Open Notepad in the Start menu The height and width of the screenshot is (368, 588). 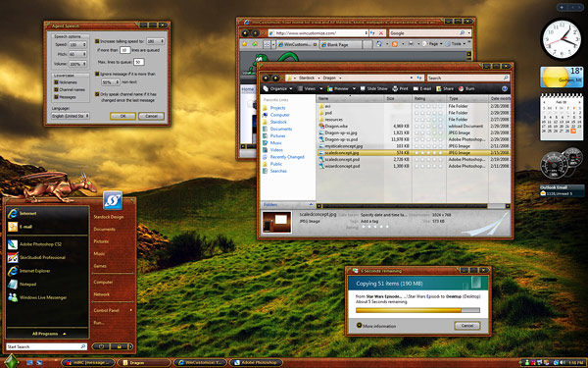23,285
